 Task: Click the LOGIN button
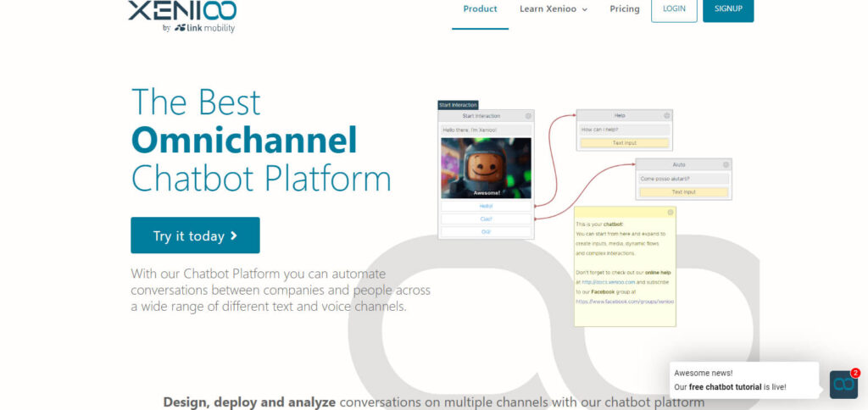click(674, 8)
